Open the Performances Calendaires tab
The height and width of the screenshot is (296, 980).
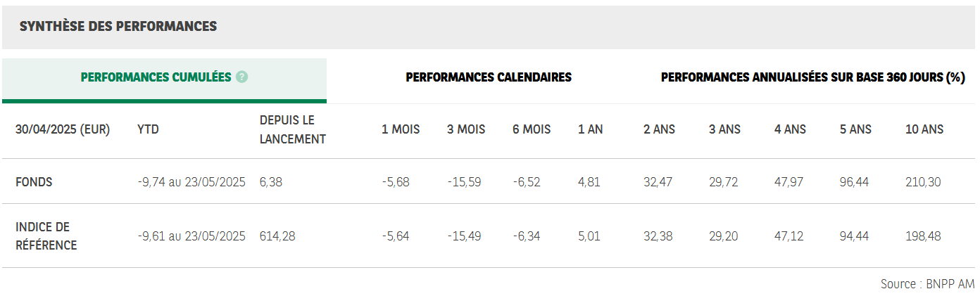[x=489, y=77]
